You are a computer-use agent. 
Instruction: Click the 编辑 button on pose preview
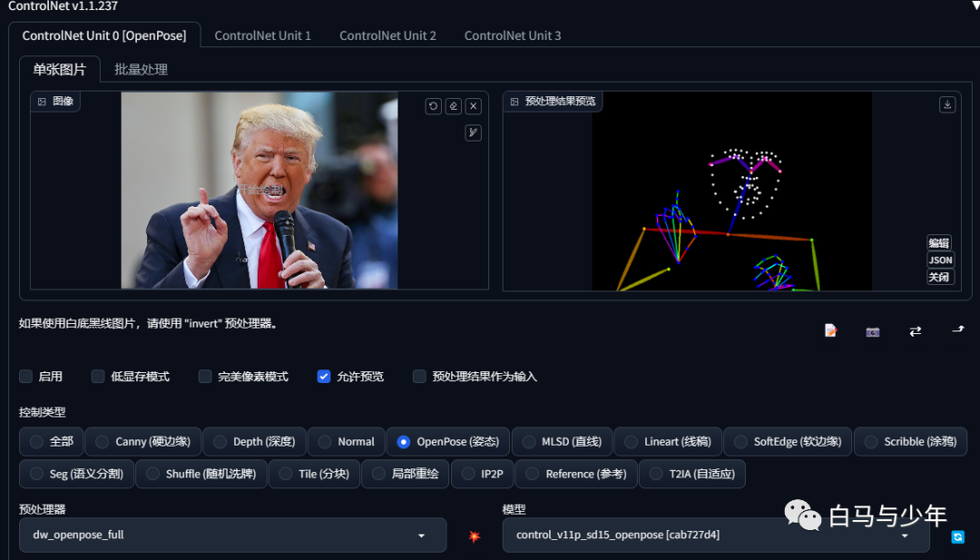(939, 243)
